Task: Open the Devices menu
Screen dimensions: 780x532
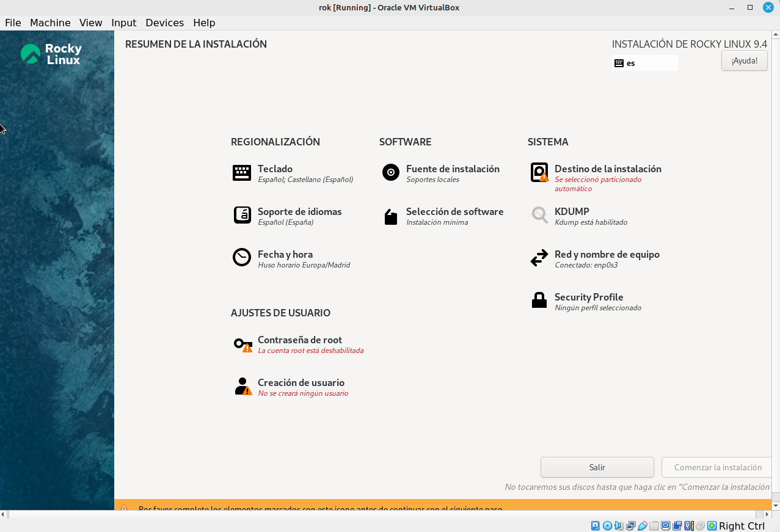Action: (x=165, y=23)
